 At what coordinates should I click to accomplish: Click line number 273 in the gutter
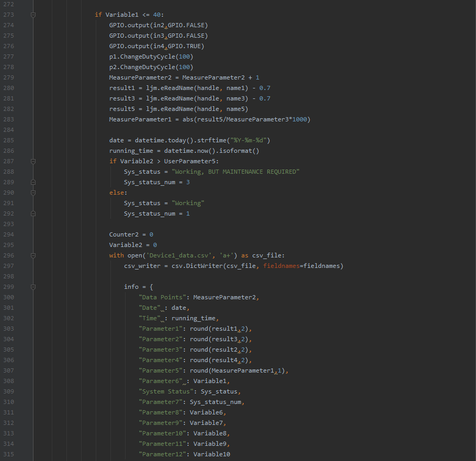point(8,15)
